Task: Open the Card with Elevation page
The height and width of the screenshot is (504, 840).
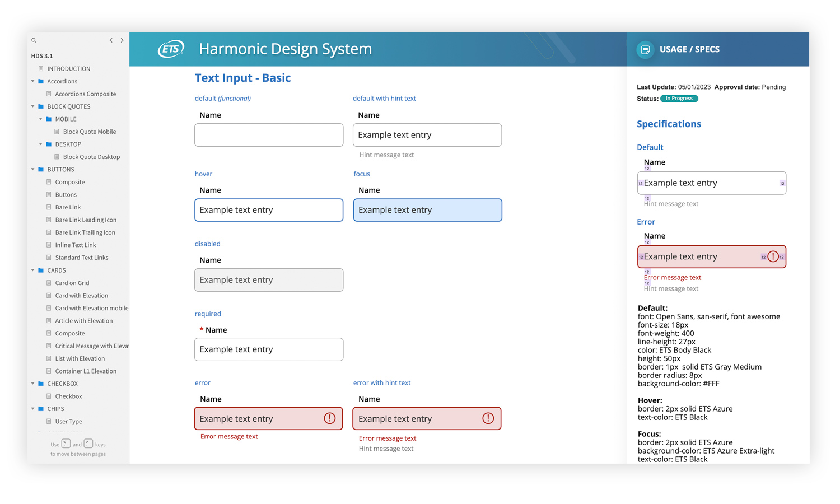Action: [x=81, y=296]
